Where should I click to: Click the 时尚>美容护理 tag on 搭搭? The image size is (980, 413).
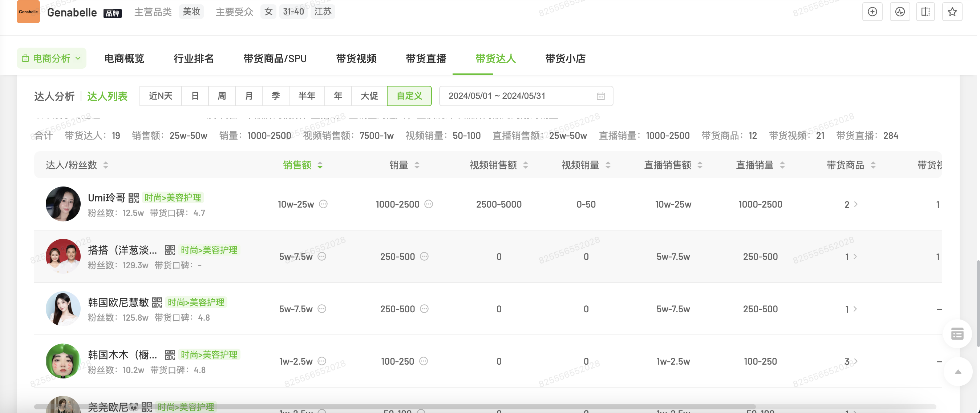tap(209, 250)
